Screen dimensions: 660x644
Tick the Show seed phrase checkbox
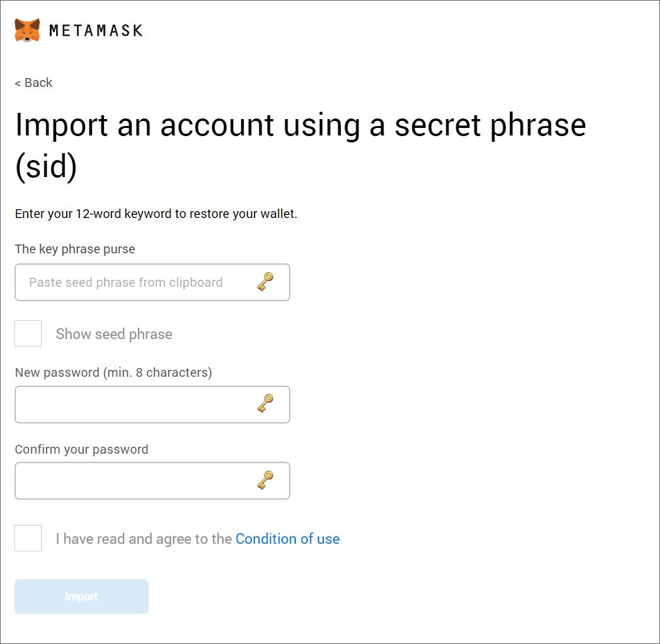[28, 333]
